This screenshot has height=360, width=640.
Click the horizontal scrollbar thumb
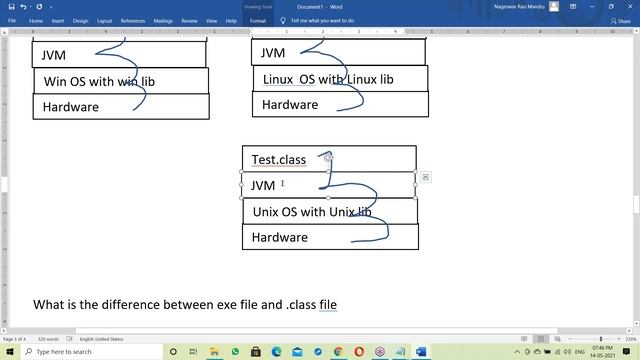[316, 331]
